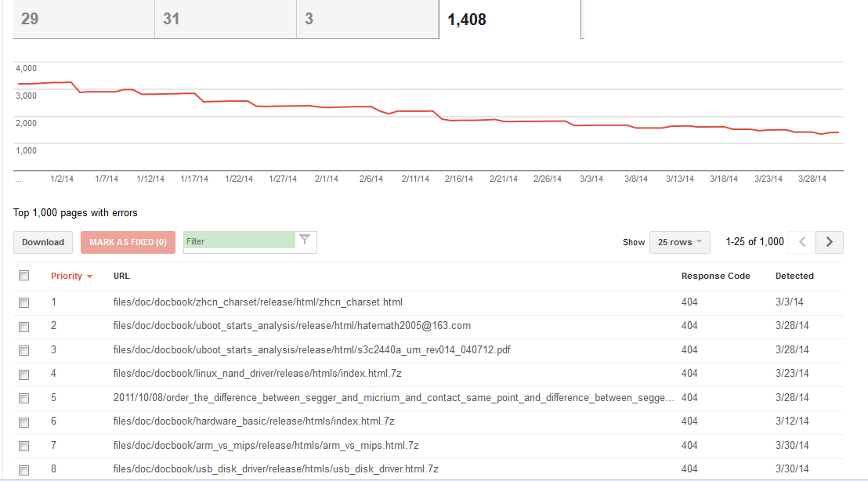This screenshot has height=481, width=868.
Task: Click the URL column header
Action: pos(121,276)
